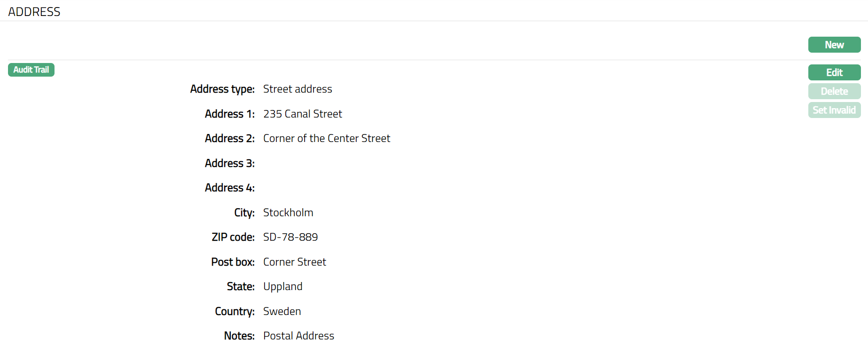Click Corner of the Center Street value
The width and height of the screenshot is (868, 346).
pyautogui.click(x=327, y=139)
